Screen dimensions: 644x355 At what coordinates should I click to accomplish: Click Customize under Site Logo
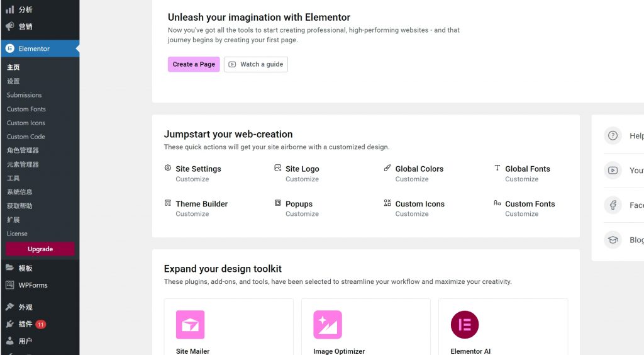point(302,179)
